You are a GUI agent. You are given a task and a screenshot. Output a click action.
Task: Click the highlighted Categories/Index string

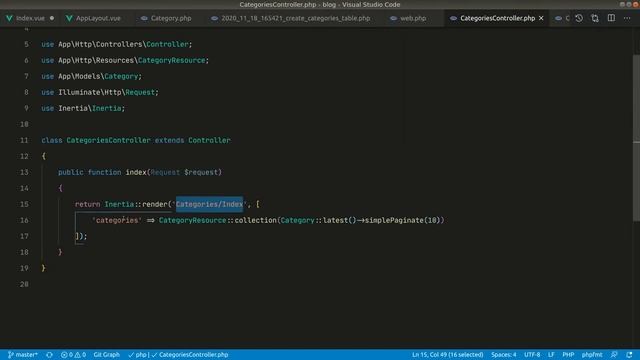coord(209,204)
